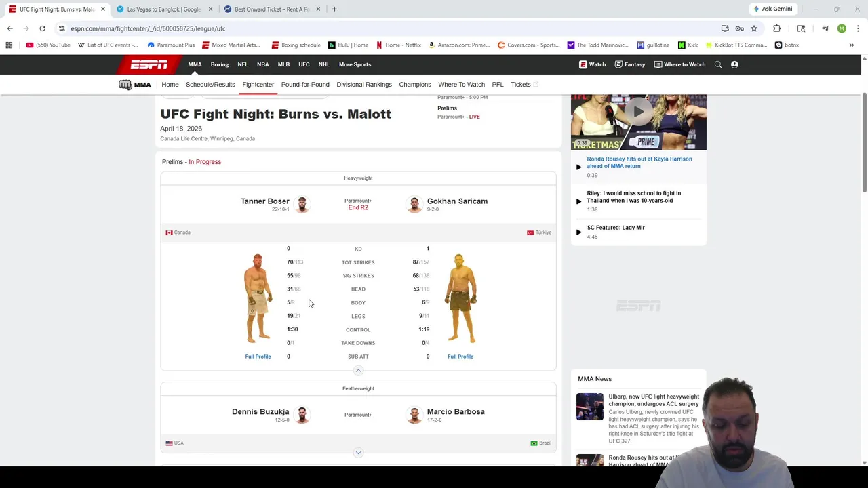This screenshot has width=868, height=488.
Task: Go to the Schedule/Results tab
Action: [x=210, y=85]
